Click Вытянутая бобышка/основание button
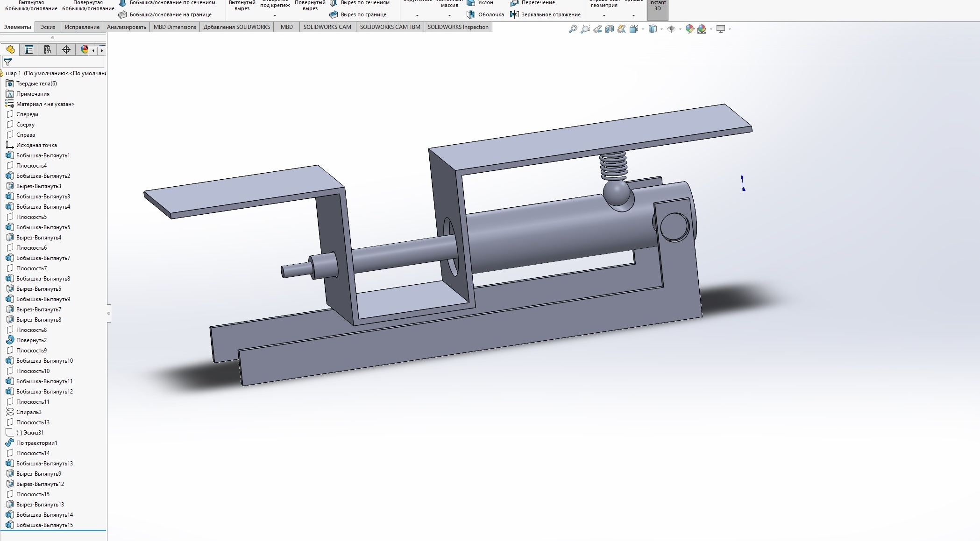 pyautogui.click(x=31, y=6)
